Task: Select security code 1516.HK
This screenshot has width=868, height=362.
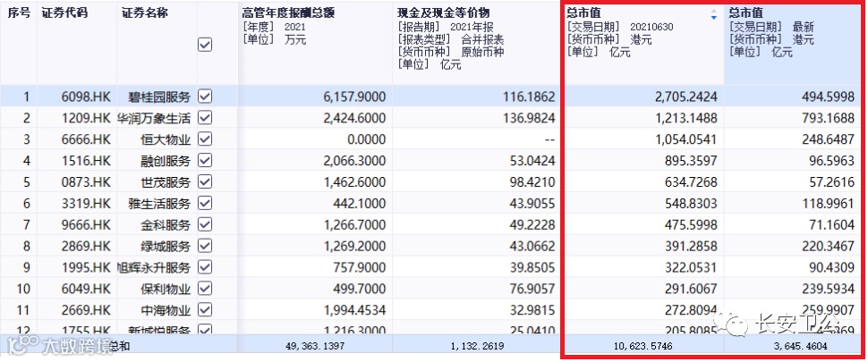Action: click(x=87, y=162)
